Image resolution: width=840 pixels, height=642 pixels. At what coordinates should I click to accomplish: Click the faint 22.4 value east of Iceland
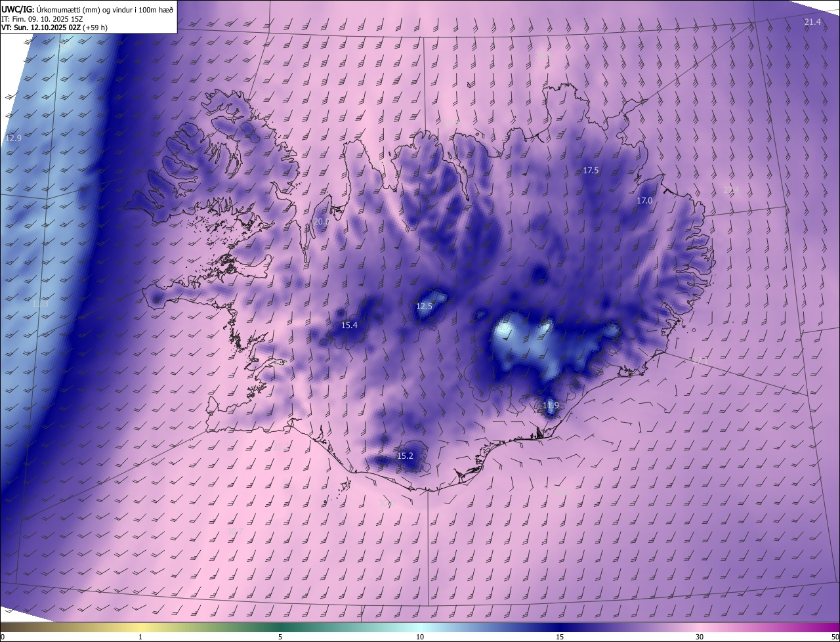pyautogui.click(x=731, y=190)
